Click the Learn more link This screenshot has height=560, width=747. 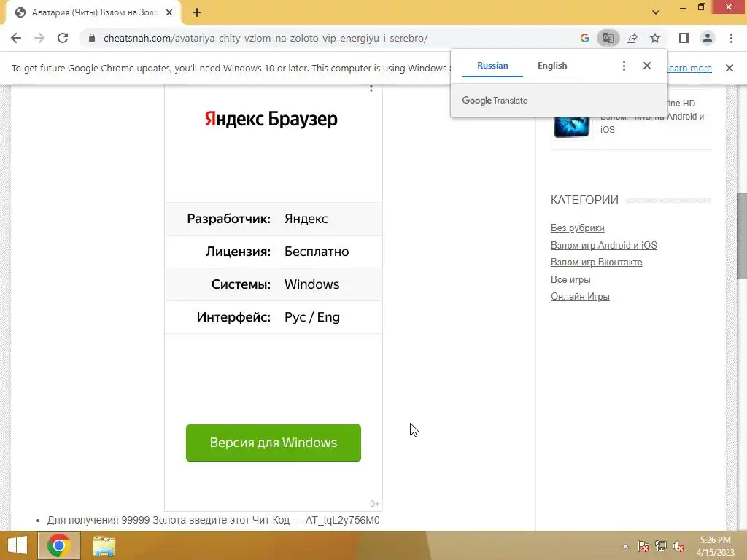689,68
